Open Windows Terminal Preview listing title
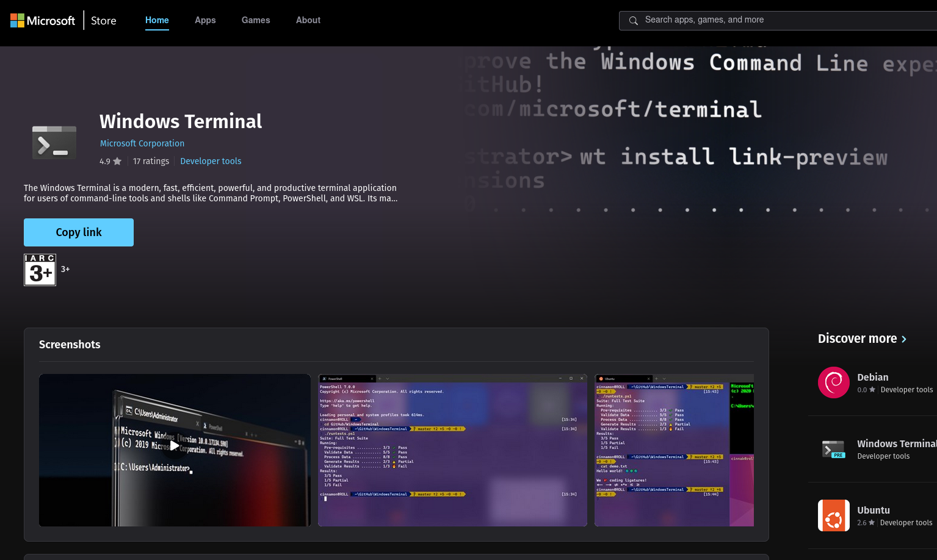Image resolution: width=937 pixels, height=560 pixels. tap(897, 443)
